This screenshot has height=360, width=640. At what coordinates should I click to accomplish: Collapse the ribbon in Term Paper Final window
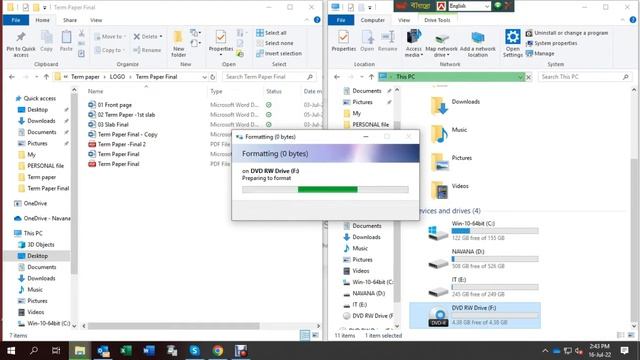click(307, 20)
